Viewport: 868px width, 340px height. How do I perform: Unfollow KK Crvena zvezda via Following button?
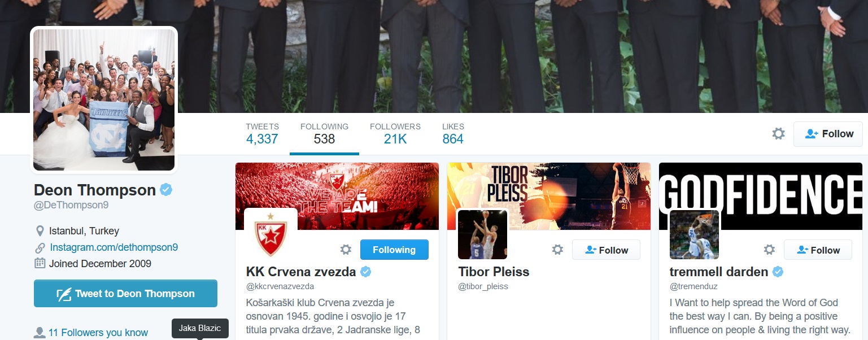pos(394,250)
